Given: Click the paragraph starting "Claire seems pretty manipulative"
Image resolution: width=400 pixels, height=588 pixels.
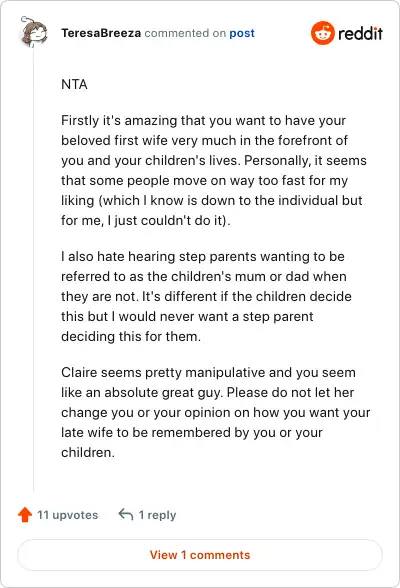Looking at the screenshot, I should coord(216,412).
